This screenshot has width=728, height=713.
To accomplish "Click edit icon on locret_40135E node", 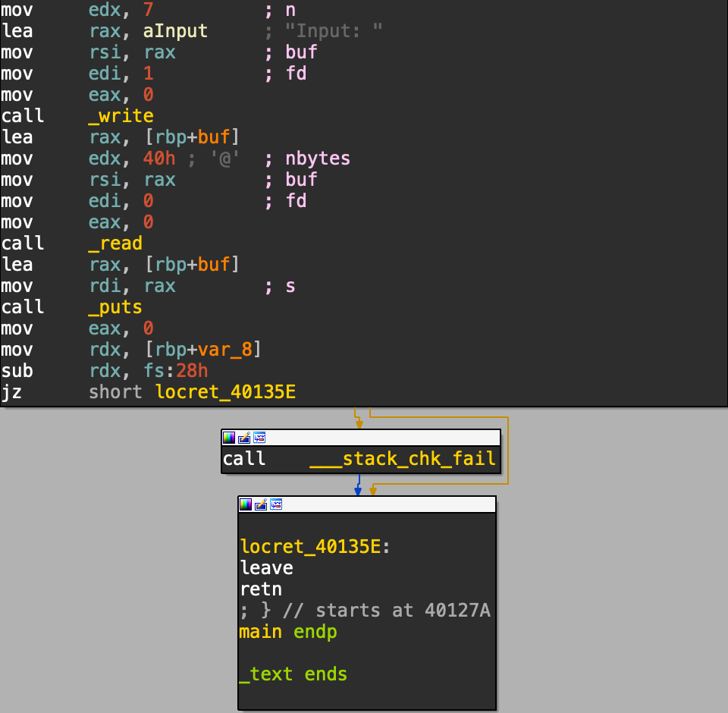I will tap(261, 504).
